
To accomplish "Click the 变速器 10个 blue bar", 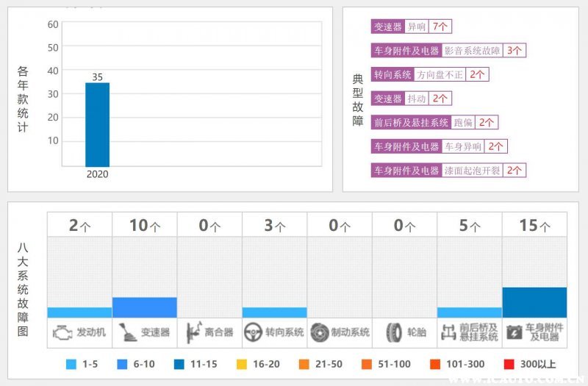I will (x=145, y=307).
